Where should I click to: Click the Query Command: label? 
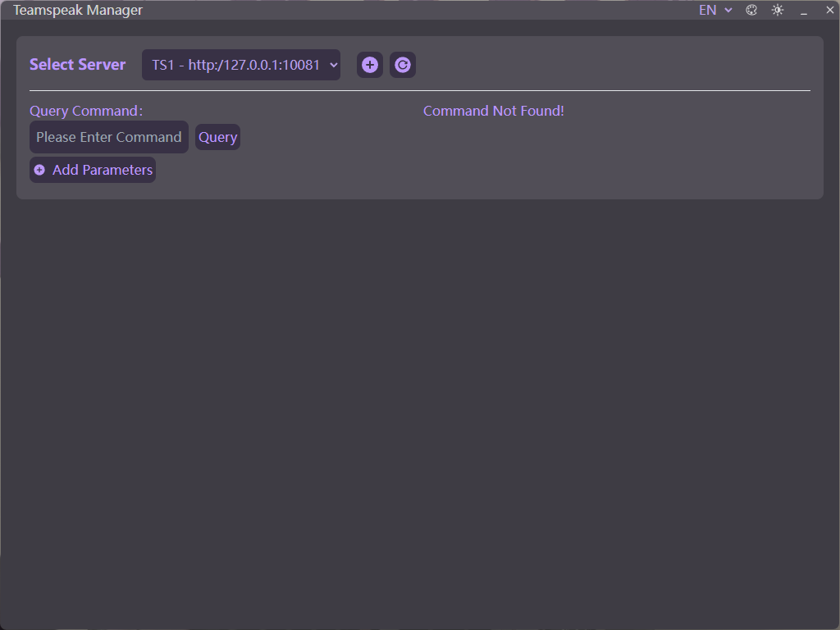point(86,111)
